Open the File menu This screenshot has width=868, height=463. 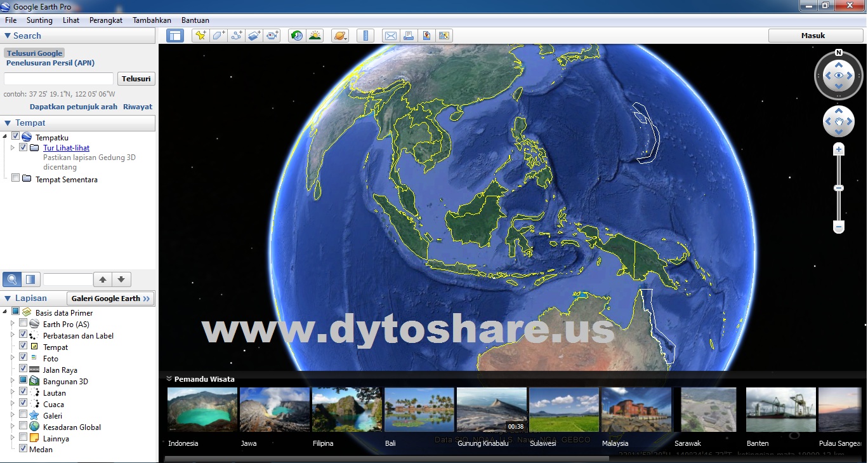pos(11,20)
